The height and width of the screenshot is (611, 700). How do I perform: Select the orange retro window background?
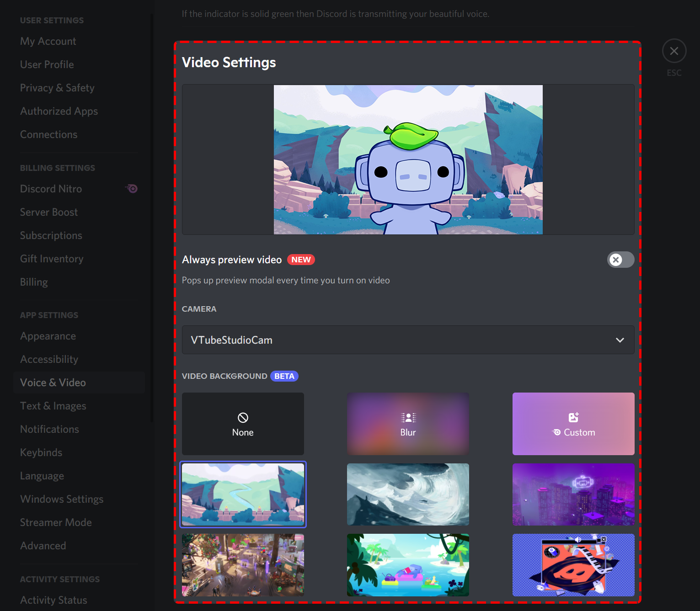pos(573,565)
